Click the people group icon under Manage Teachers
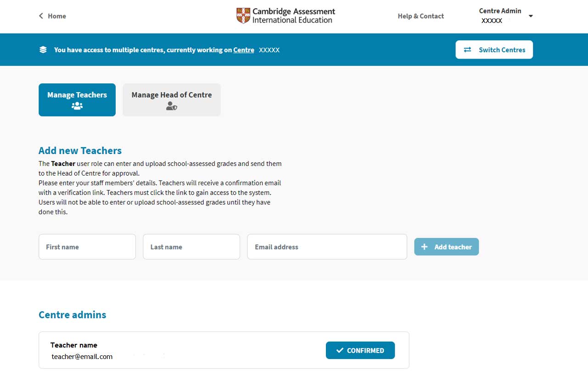 pyautogui.click(x=77, y=106)
